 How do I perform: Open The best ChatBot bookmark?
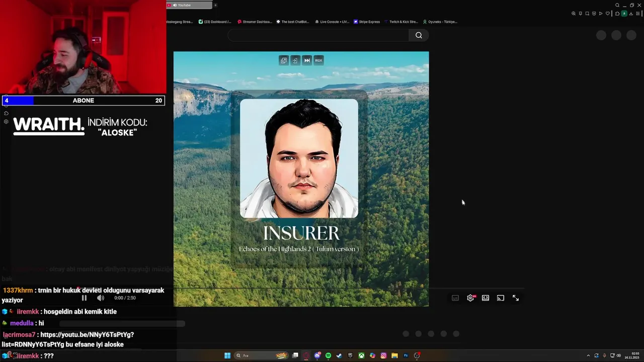[x=292, y=22]
